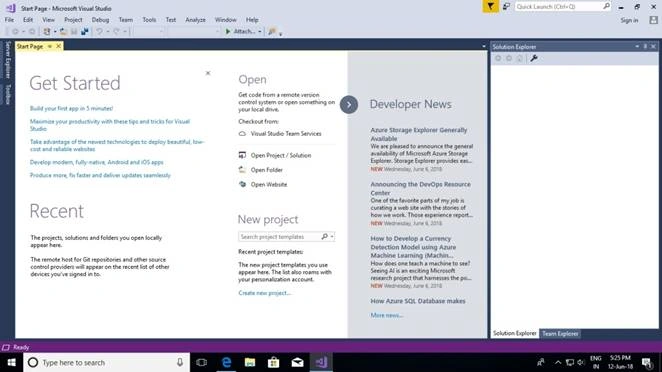Click the Redo toolbar icon
Screen dimensions: 662x372
click(116, 32)
